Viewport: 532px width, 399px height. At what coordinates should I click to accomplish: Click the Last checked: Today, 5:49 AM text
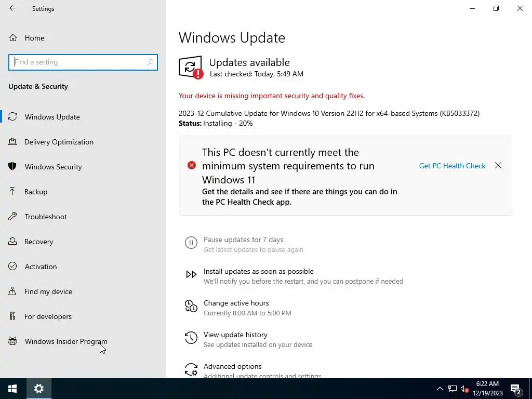pyautogui.click(x=257, y=74)
